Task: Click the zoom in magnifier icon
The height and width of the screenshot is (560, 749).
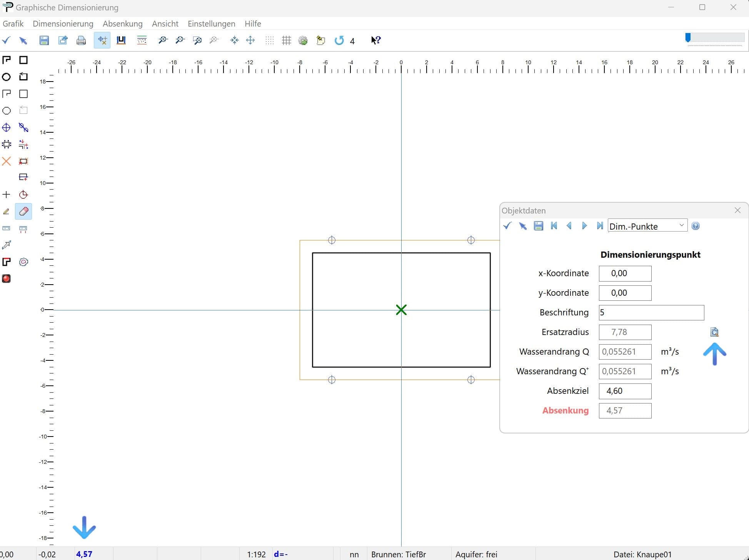Action: (x=163, y=40)
